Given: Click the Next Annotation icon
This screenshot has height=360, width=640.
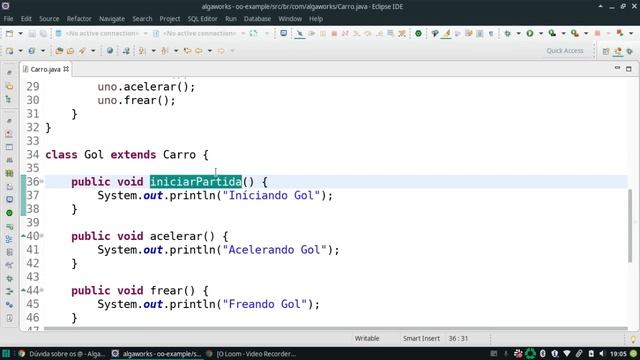Looking at the screenshot, I should pyautogui.click(x=142, y=51).
